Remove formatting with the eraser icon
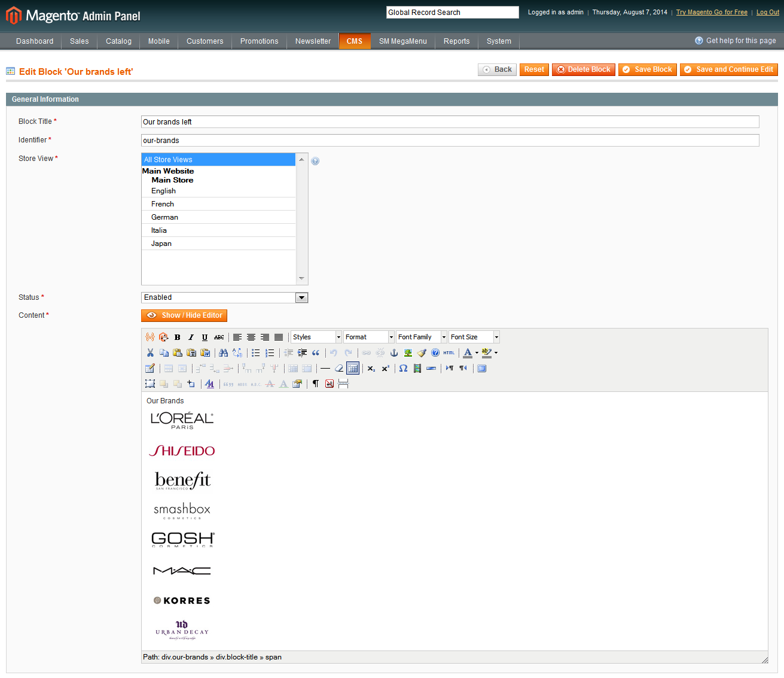This screenshot has width=784, height=678. 339,368
